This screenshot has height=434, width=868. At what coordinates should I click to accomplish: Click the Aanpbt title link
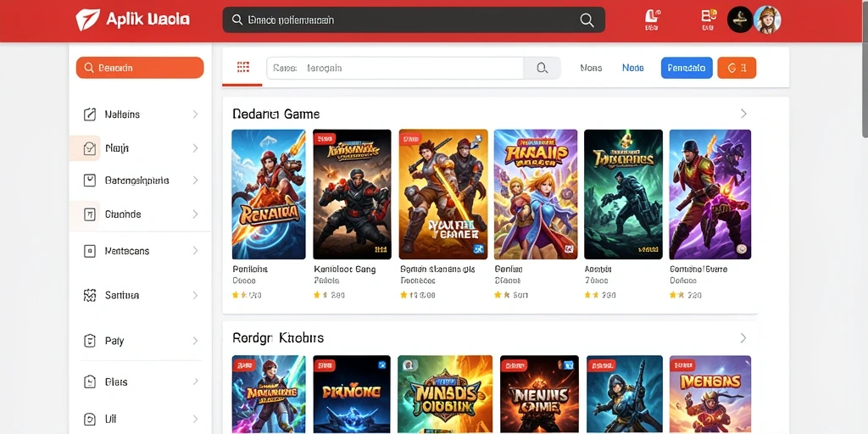click(598, 269)
